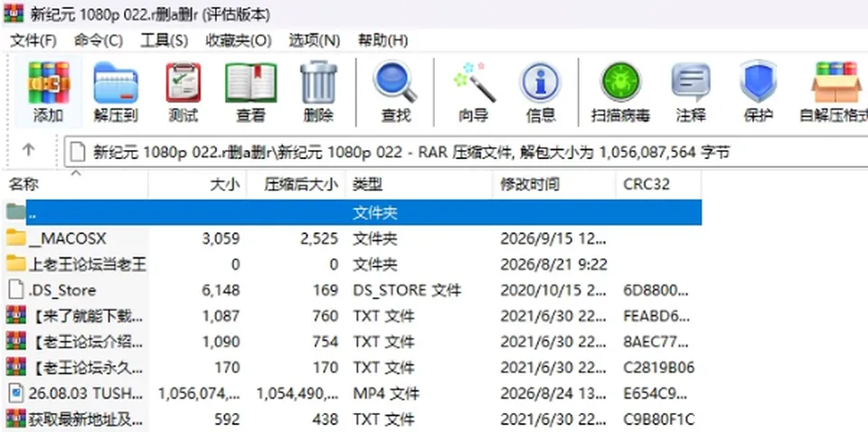The height and width of the screenshot is (432, 868).
Task: Create self-extracting archive (自解压格式) icon
Action: [836, 83]
